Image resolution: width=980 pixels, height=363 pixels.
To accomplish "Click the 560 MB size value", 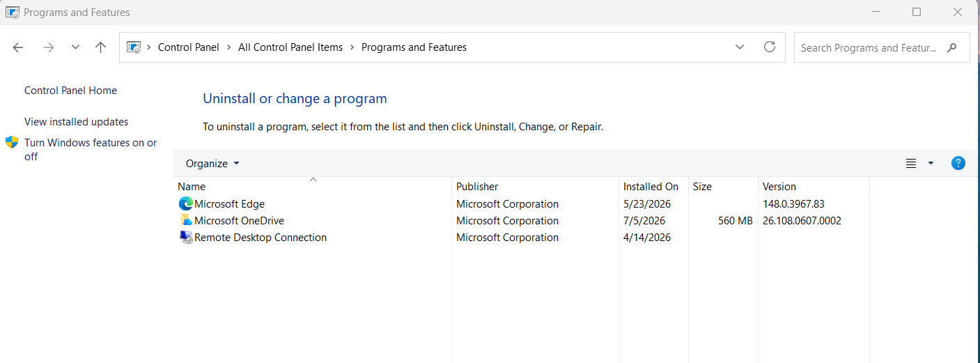I will tap(736, 221).
